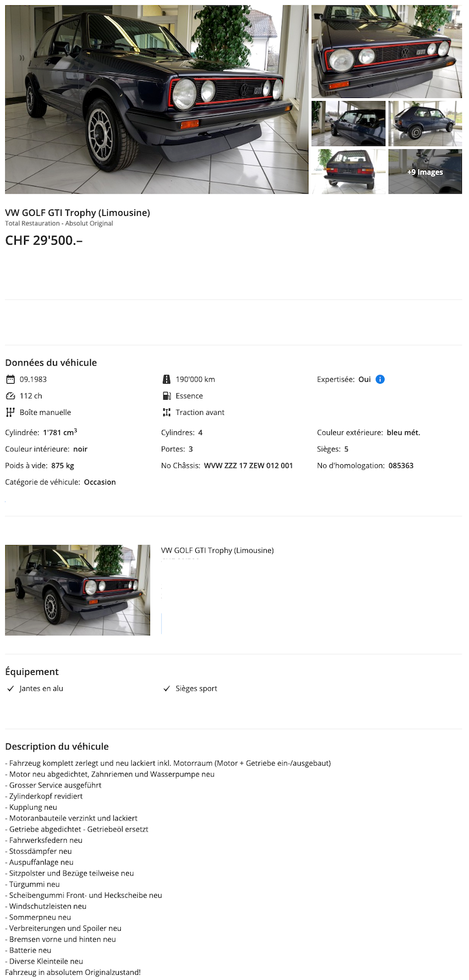The width and height of the screenshot is (469, 980).
Task: Click the subtitle Total Restauration - Absolut Original
Action: tap(59, 224)
